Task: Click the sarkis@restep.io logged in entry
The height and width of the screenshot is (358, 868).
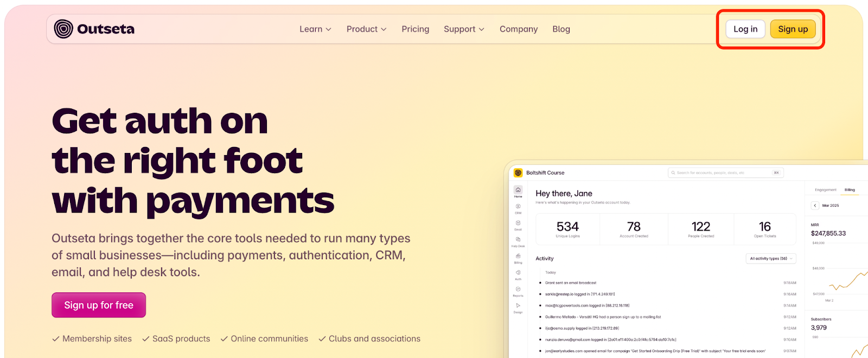Action: tap(580, 294)
